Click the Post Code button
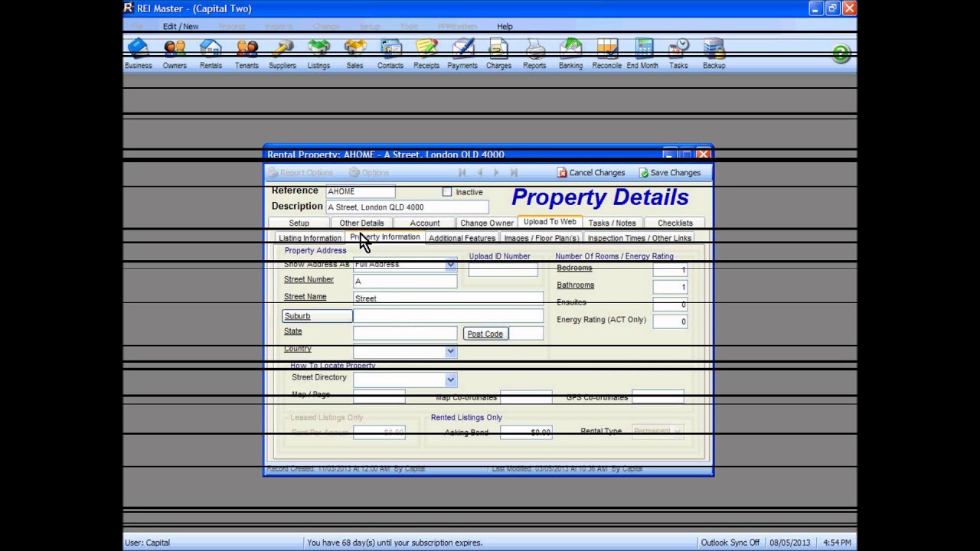The height and width of the screenshot is (551, 980). (485, 334)
